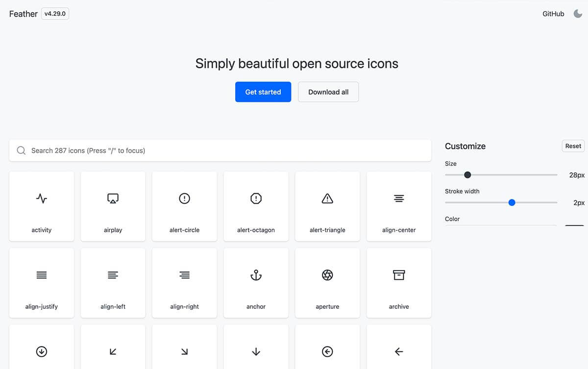588x369 pixels.
Task: Click the Download all button
Action: (328, 92)
